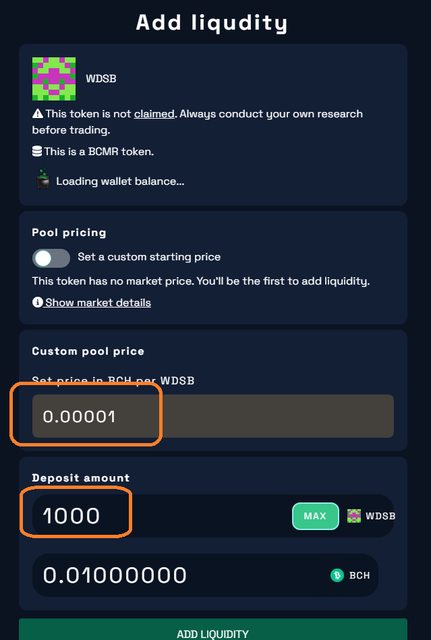431x640 pixels.
Task: Click the small WDSB icon in deposit row
Action: [x=354, y=516]
